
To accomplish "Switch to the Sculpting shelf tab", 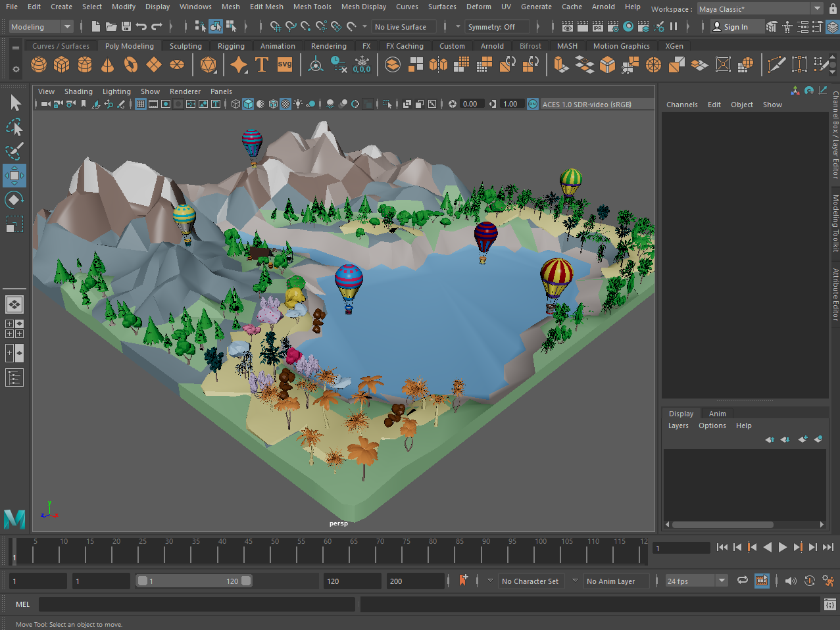I will (x=185, y=46).
